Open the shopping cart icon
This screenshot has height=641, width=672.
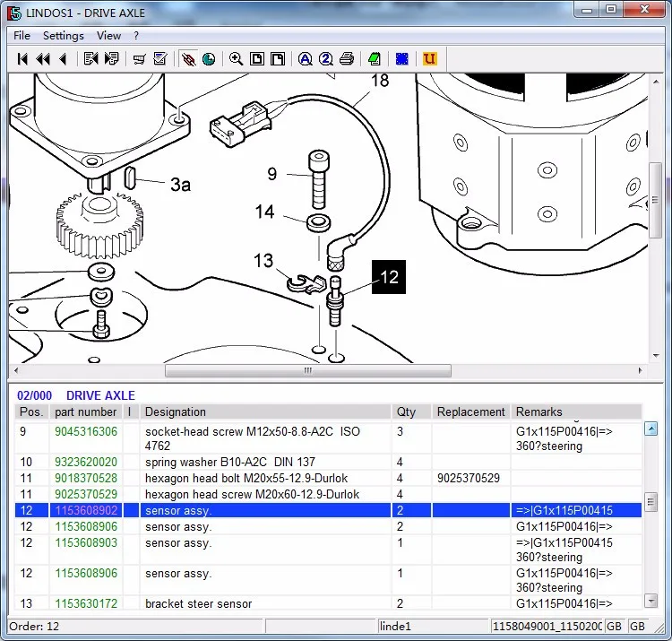pos(139,59)
